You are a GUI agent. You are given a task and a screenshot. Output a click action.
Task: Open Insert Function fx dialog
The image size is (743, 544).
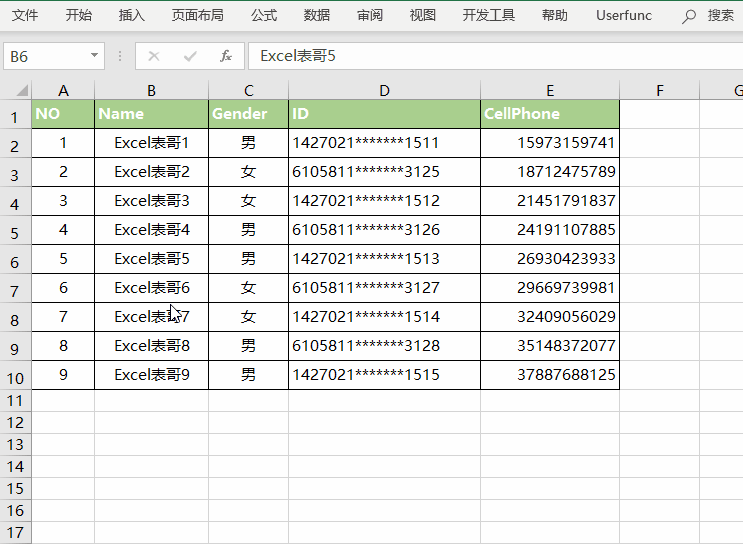pos(226,56)
